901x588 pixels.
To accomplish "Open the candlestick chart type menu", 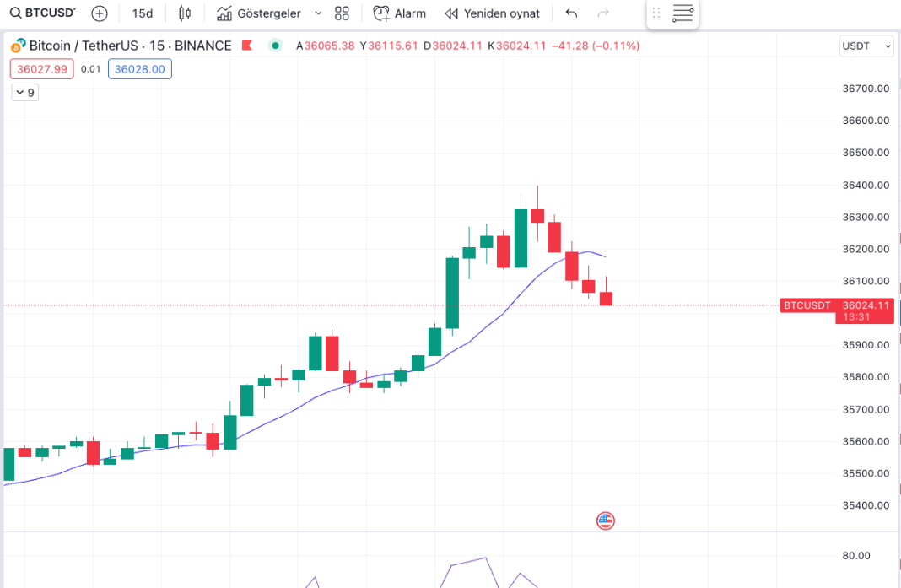I will click(185, 13).
